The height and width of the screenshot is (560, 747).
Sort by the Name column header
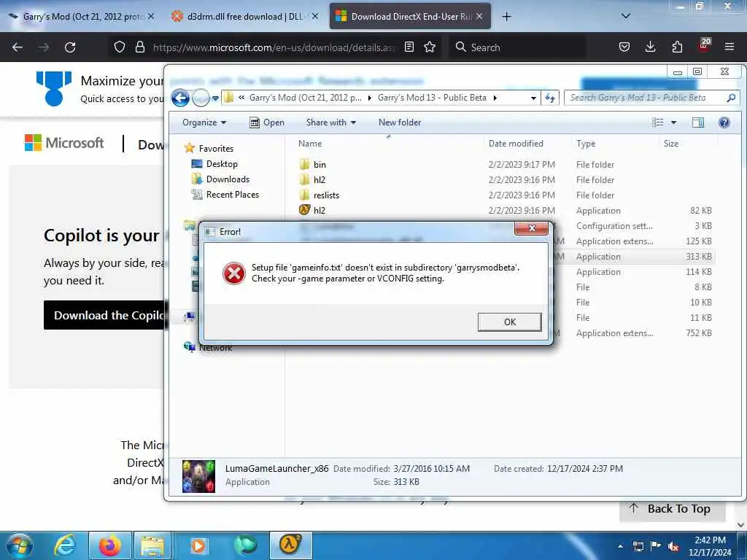[309, 144]
